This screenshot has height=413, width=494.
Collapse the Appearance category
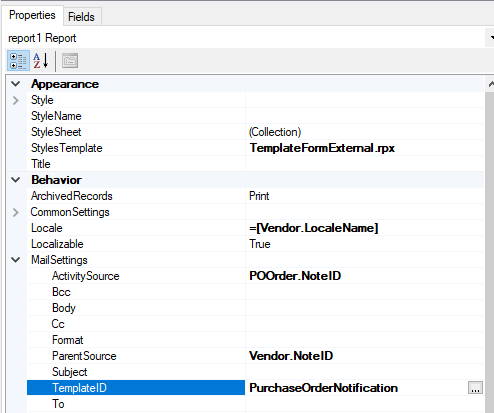tap(16, 84)
